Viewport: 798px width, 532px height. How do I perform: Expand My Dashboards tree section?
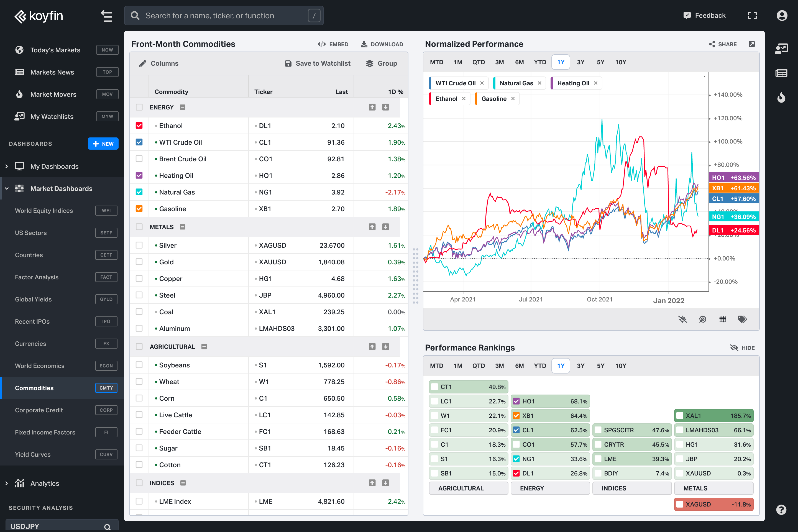(x=6, y=166)
